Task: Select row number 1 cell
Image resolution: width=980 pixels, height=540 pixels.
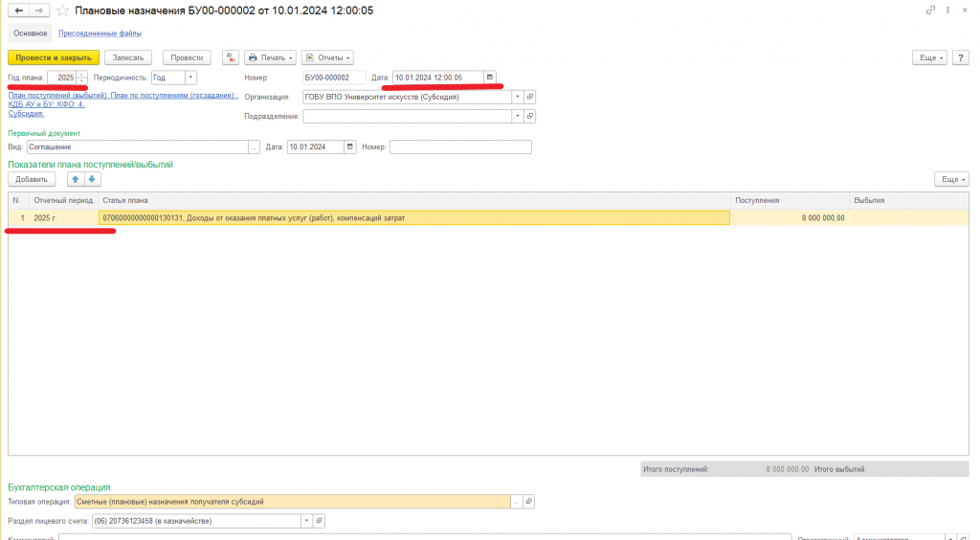Action: click(19, 218)
